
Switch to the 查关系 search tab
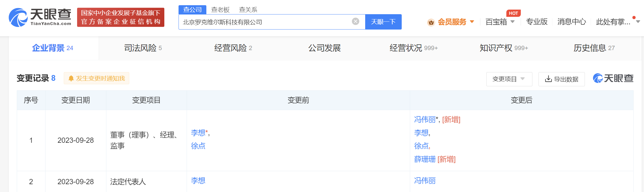[248, 10]
